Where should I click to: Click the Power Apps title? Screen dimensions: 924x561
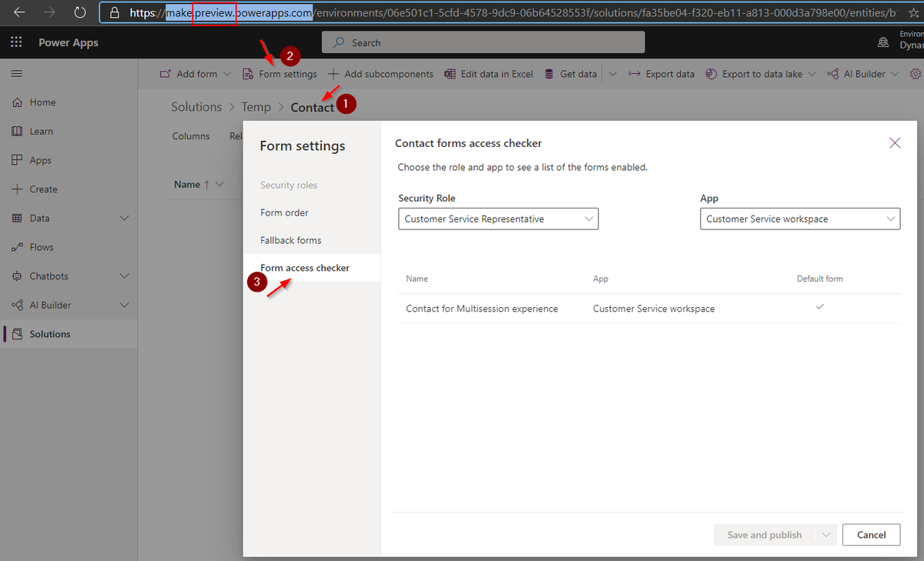pos(69,42)
